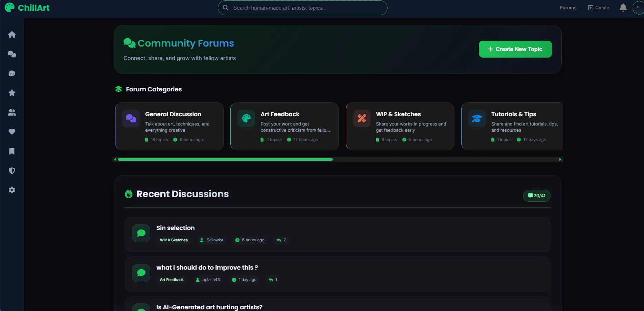Click the Art Feedback tag on improve topic
Viewport: 644px width, 311px height.
pyautogui.click(x=172, y=280)
